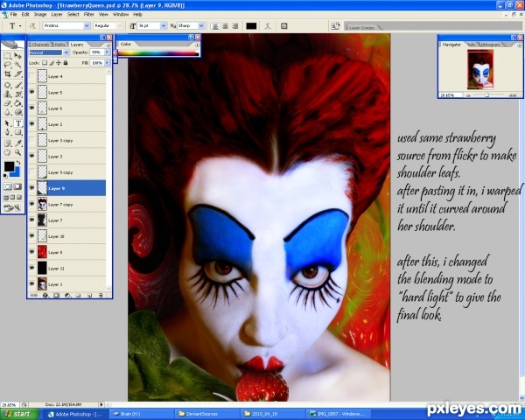Select the Move tool
Image resolution: width=525 pixels, height=420 pixels.
[x=17, y=56]
